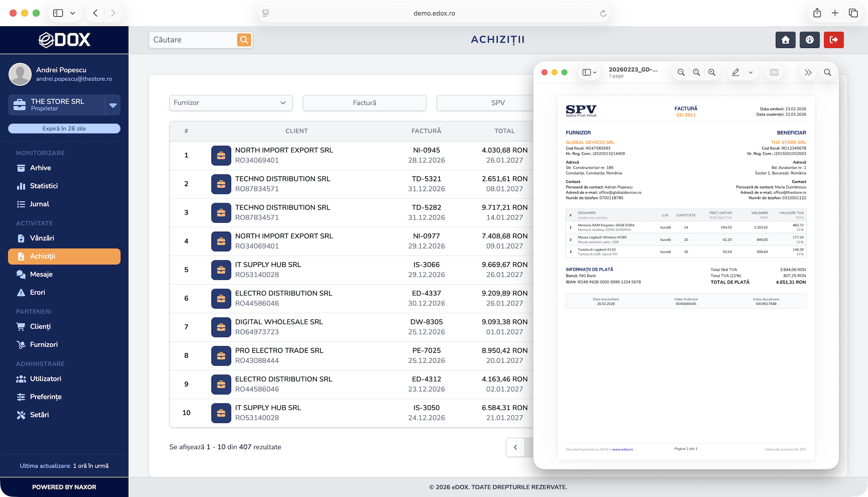Image resolution: width=868 pixels, height=497 pixels.
Task: Open the Mesaje section
Action: (x=41, y=274)
